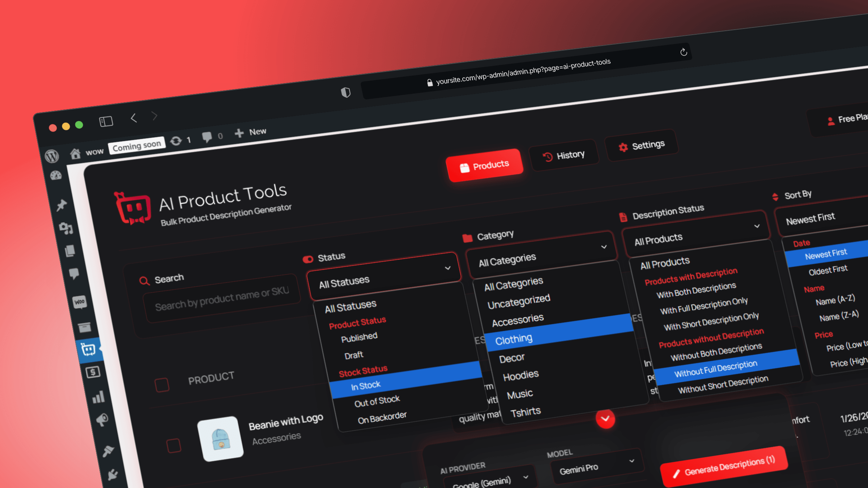Open the comments bubble icon in admin bar
Viewport: 868px width, 488px height.
coord(207,137)
